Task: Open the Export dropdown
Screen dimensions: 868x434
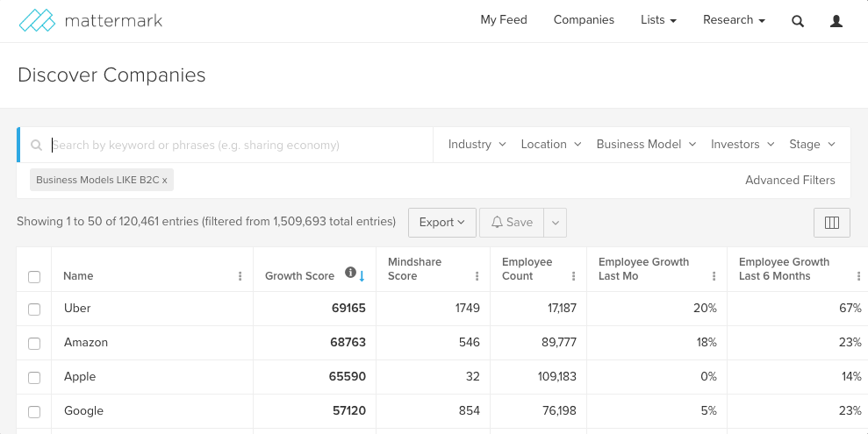Action: [442, 222]
